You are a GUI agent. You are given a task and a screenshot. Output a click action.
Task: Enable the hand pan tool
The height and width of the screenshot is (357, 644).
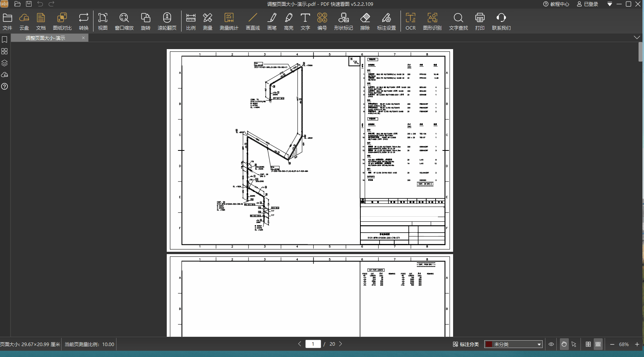(x=564, y=344)
